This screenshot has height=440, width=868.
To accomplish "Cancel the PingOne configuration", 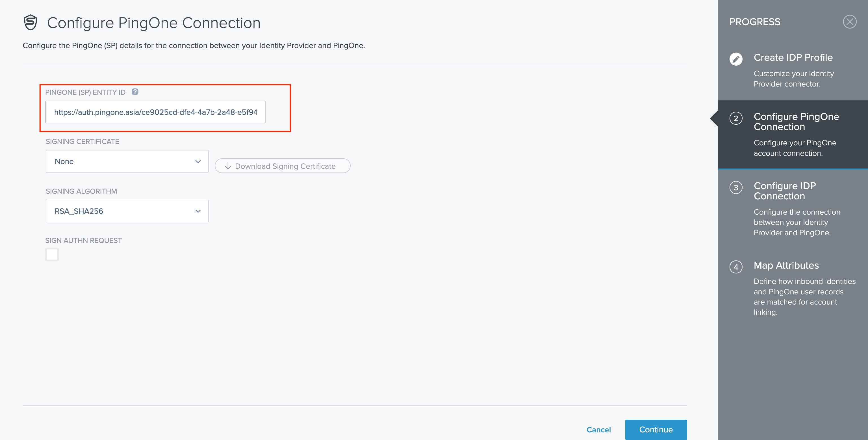I will click(598, 430).
